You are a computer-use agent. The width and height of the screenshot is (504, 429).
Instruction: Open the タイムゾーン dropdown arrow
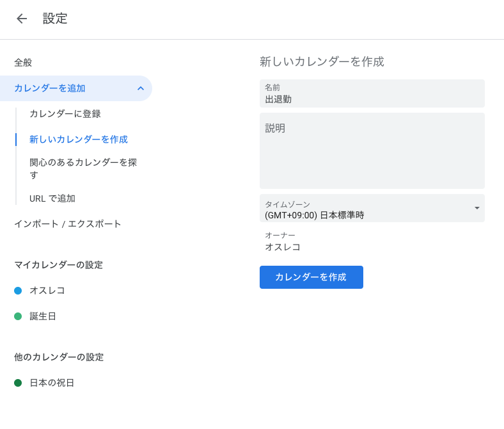click(476, 208)
